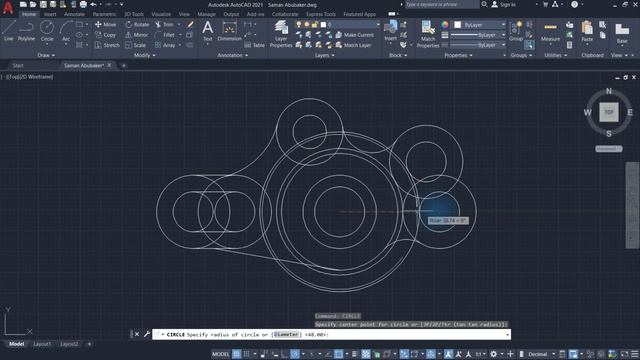Screen dimensions: 640x360
Task: Click the customization wrench icon beside command line
Action: pyautogui.click(x=147, y=334)
